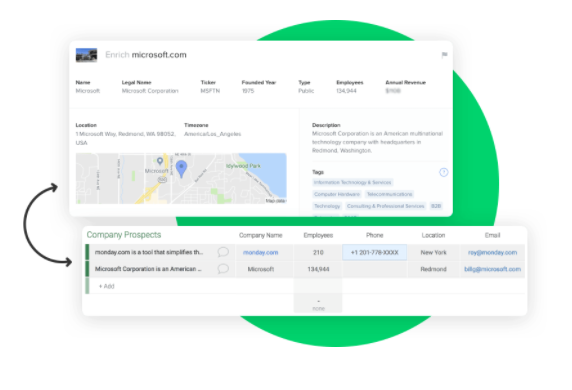
Task: Click the New York location cell
Action: 433,252
